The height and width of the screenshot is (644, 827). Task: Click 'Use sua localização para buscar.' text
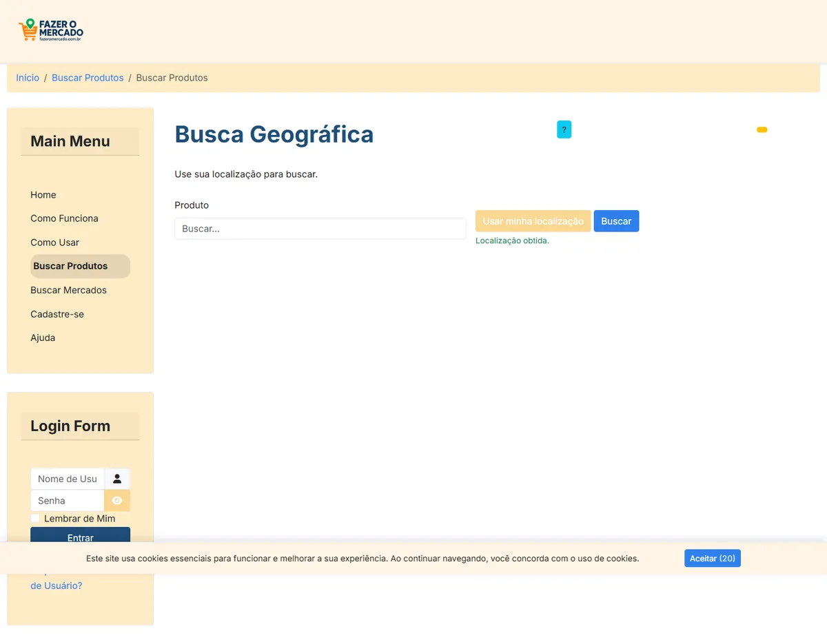click(x=246, y=174)
